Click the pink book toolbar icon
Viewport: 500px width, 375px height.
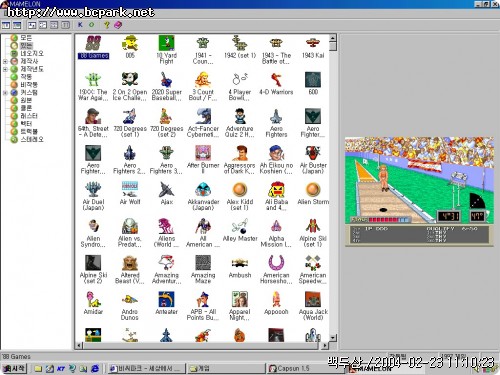pos(118,25)
